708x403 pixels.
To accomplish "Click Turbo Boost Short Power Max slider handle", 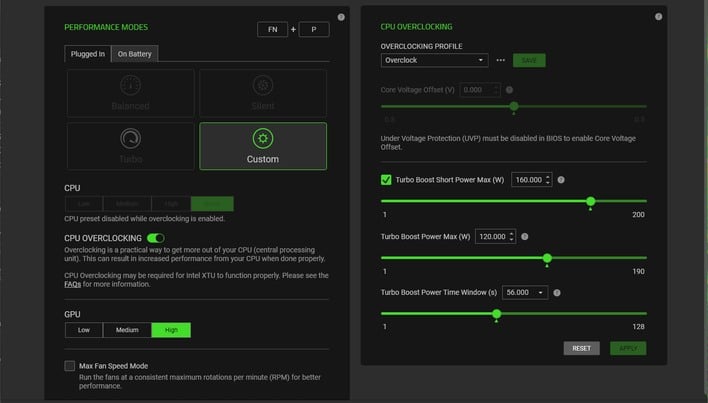I will click(591, 201).
